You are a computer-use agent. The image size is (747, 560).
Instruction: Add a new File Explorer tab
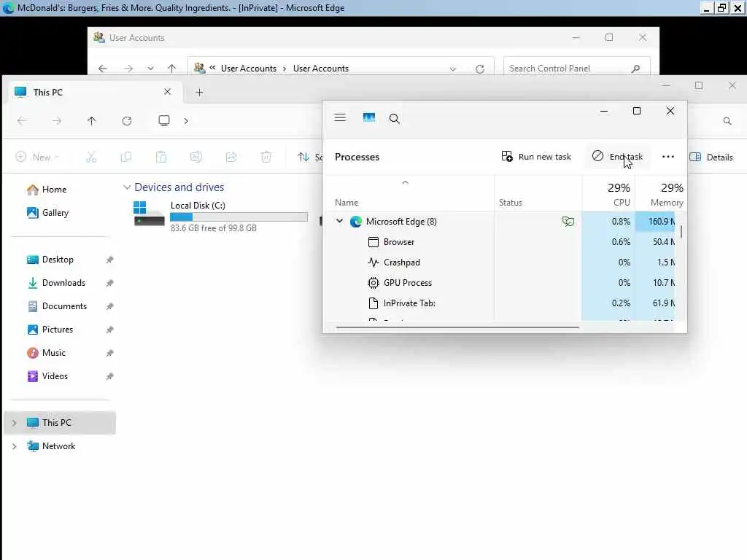[x=200, y=93]
